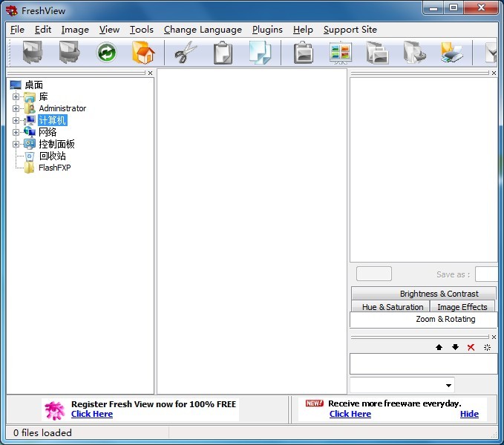The image size is (504, 445).
Task: Click the empty list box below arrows
Action: 424,363
